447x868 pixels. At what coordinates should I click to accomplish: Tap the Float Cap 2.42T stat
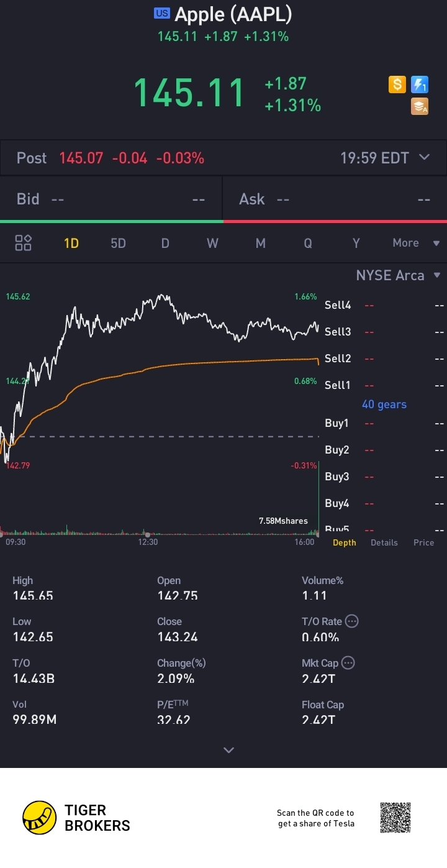323,713
